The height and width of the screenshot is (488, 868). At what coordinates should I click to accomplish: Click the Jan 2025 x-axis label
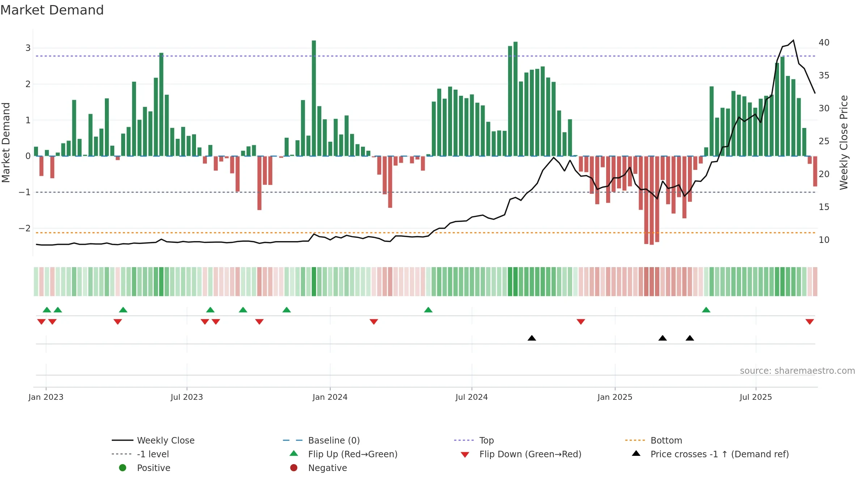click(615, 397)
